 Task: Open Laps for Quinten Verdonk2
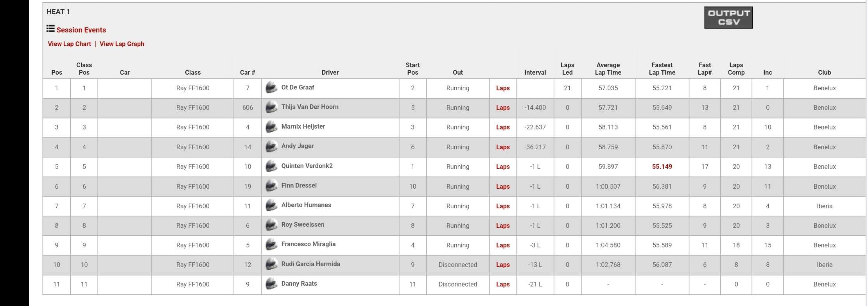(x=503, y=167)
